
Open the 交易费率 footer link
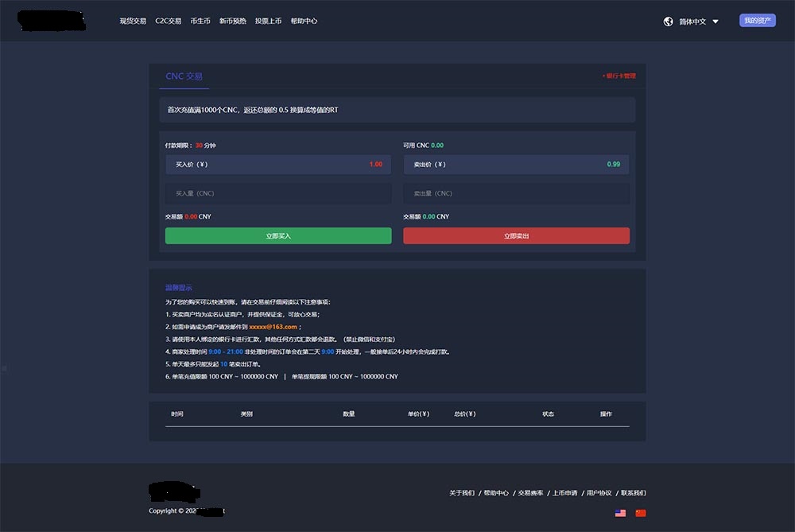(531, 493)
